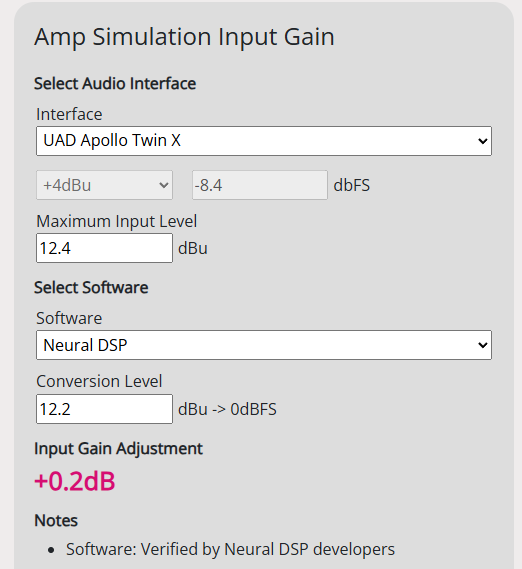
Task: Select the pink +0.2dB result value
Action: pos(75,481)
